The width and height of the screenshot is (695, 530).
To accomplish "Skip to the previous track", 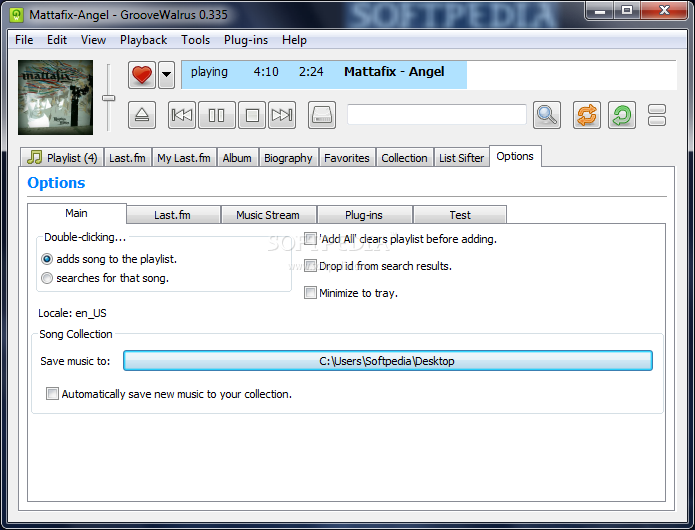I will (182, 115).
